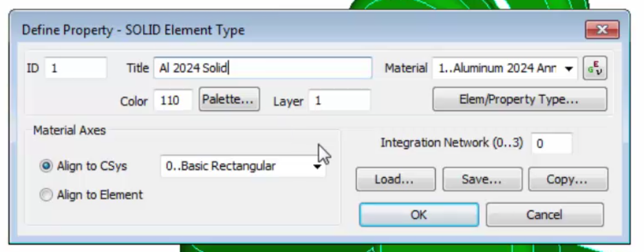
Task: Edit the Layer number field
Action: tap(339, 100)
